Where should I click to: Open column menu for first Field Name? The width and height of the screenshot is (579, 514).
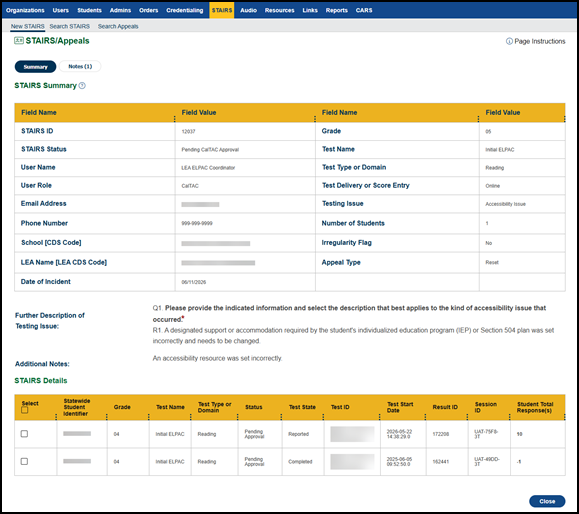click(x=175, y=119)
